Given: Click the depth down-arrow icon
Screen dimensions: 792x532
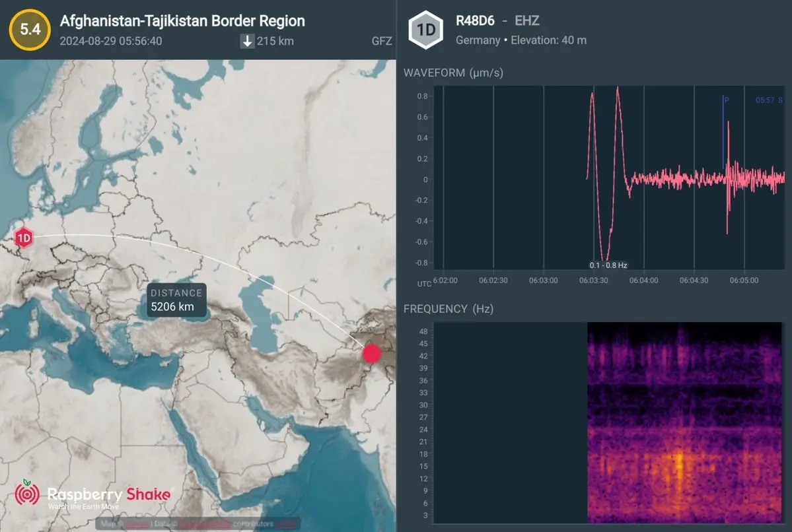Looking at the screenshot, I should pyautogui.click(x=247, y=41).
